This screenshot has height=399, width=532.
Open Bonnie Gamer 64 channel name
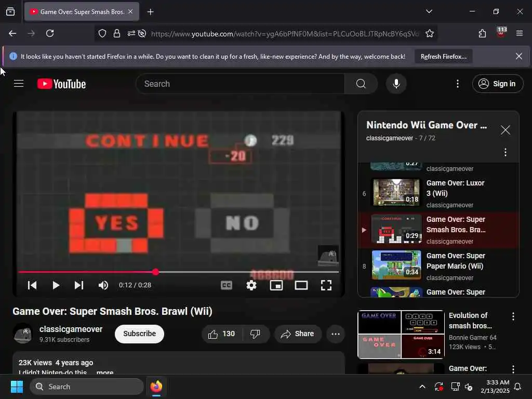tap(473, 338)
